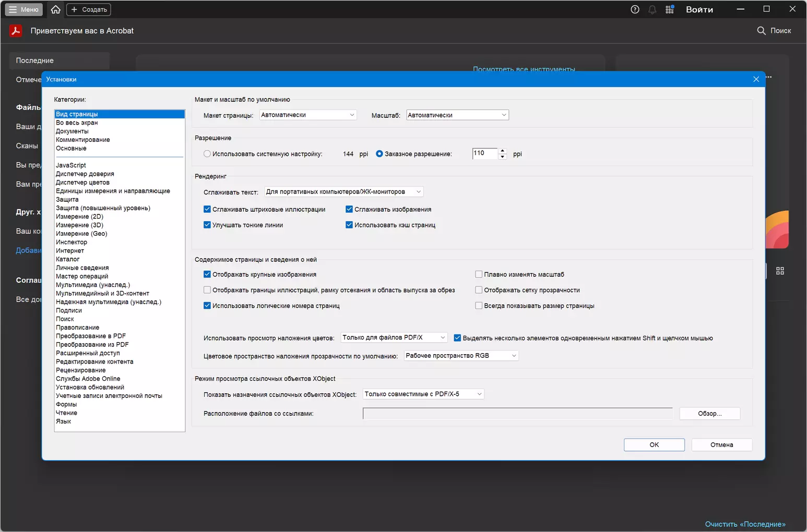
Task: Uncheck Отображать крупные изображения
Action: point(207,274)
